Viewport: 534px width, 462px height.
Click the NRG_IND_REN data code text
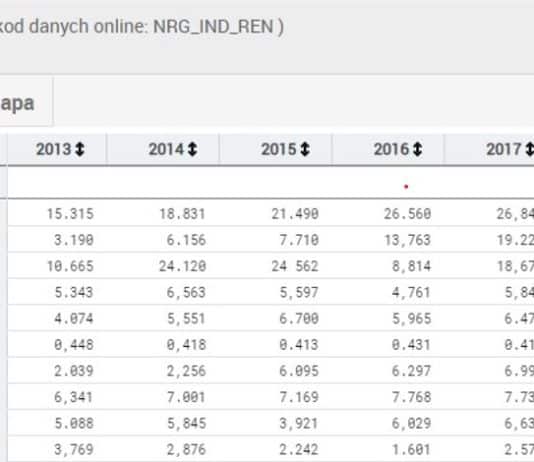coord(213,26)
